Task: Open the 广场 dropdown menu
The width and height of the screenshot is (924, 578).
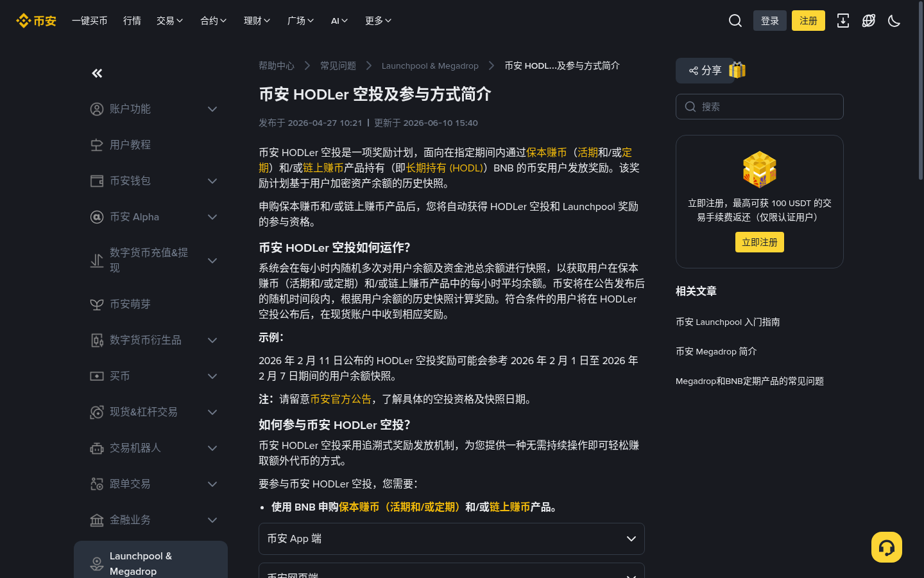Action: [x=301, y=21]
